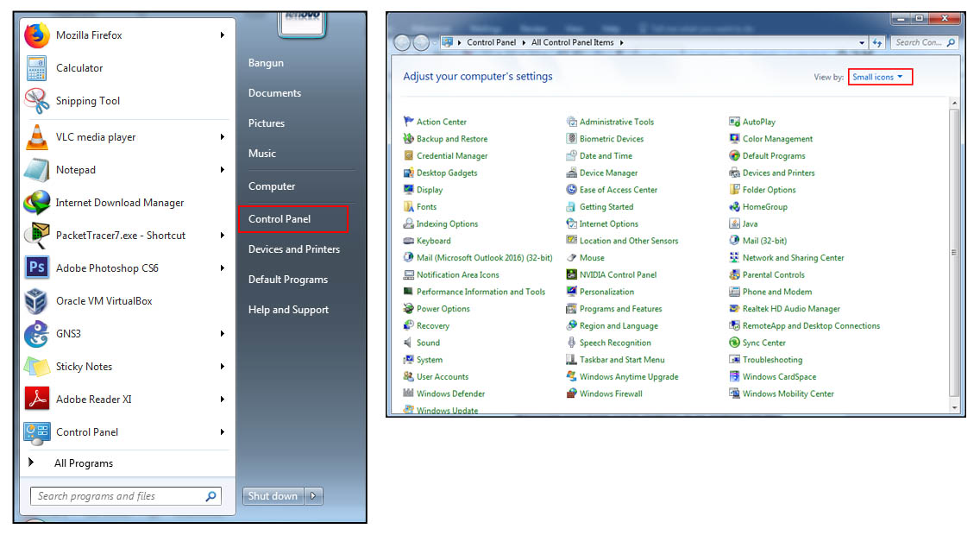Launch Adobe Reader XI icon
The height and width of the screenshot is (535, 980).
37,399
